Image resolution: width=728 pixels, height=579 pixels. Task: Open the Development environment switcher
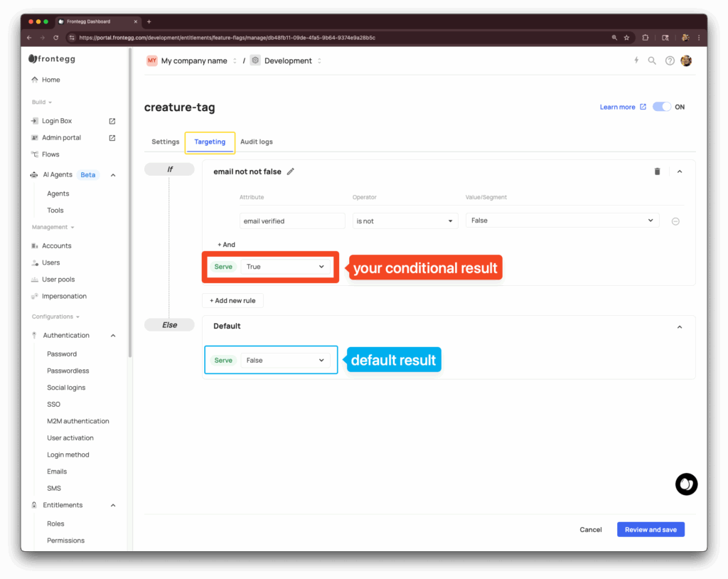[x=319, y=61]
